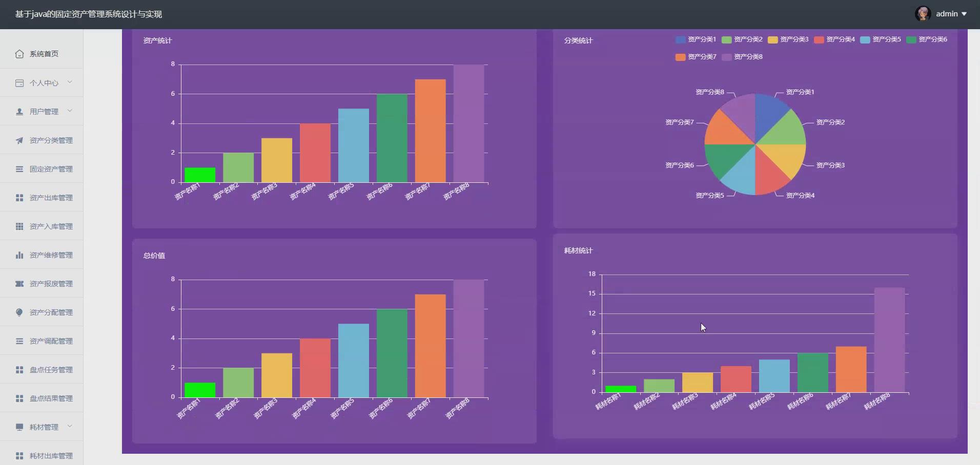Expand the 耗材管理 submenu chevron
The image size is (980, 465).
click(x=70, y=426)
